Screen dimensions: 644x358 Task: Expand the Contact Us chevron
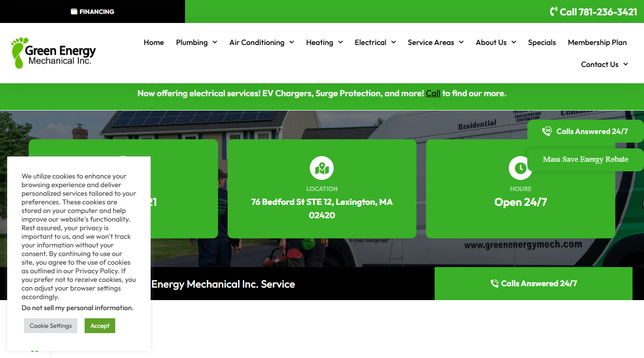click(626, 64)
